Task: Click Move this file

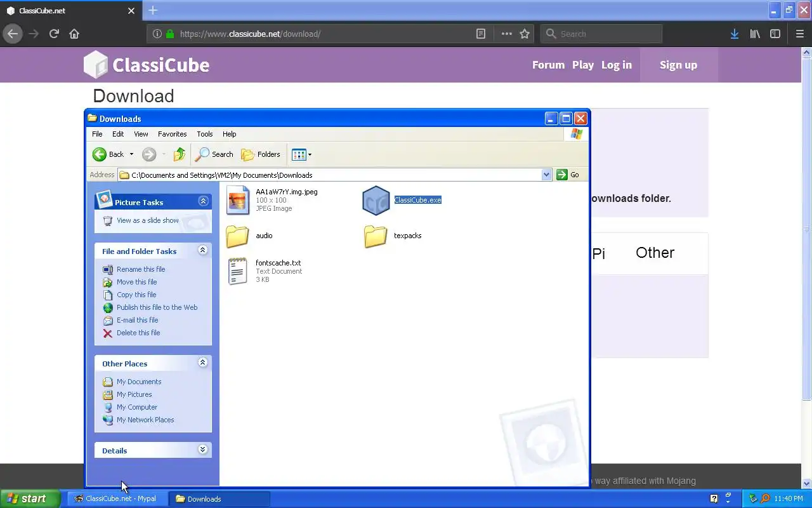Action: (136, 282)
